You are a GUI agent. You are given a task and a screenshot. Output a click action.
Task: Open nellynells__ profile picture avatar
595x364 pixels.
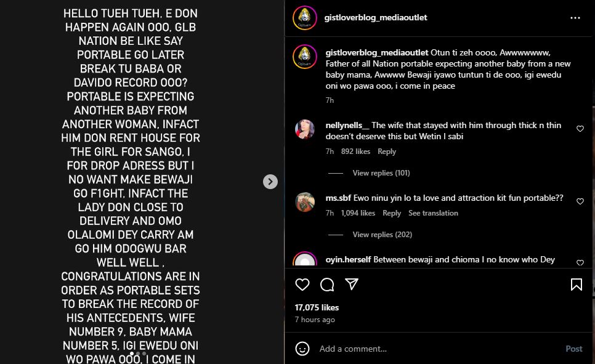point(305,129)
